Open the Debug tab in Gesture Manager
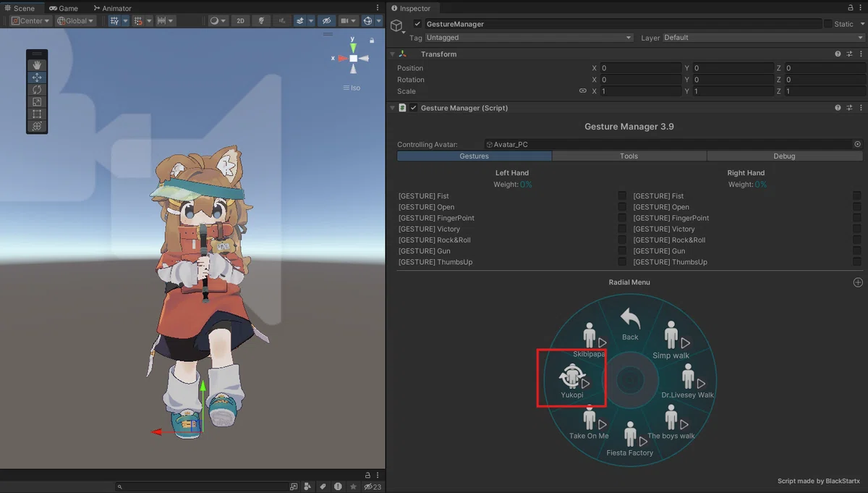Viewport: 868px width, 493px height. pos(784,156)
